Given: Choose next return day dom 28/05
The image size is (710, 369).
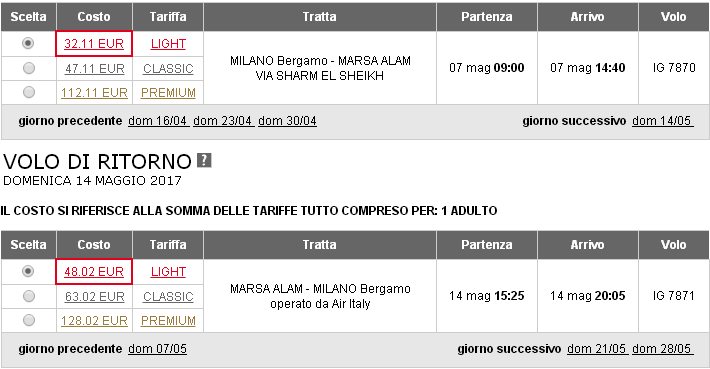Looking at the screenshot, I should click(x=662, y=349).
